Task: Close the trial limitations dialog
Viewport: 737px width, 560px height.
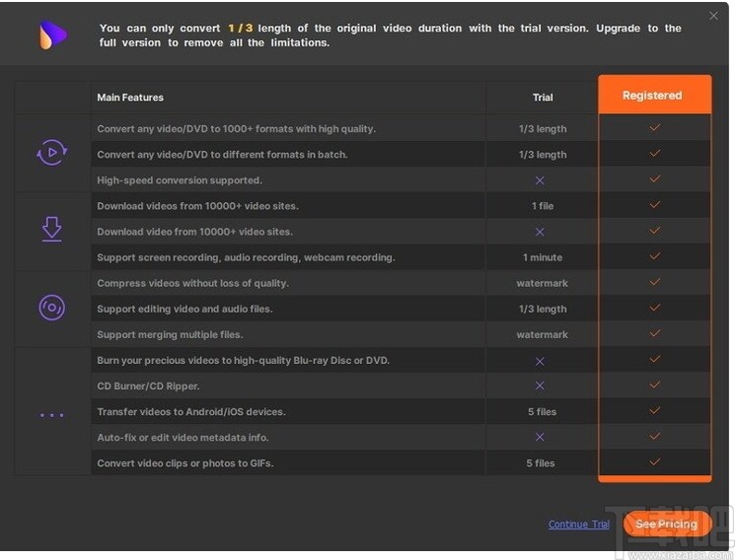Action: (x=713, y=16)
